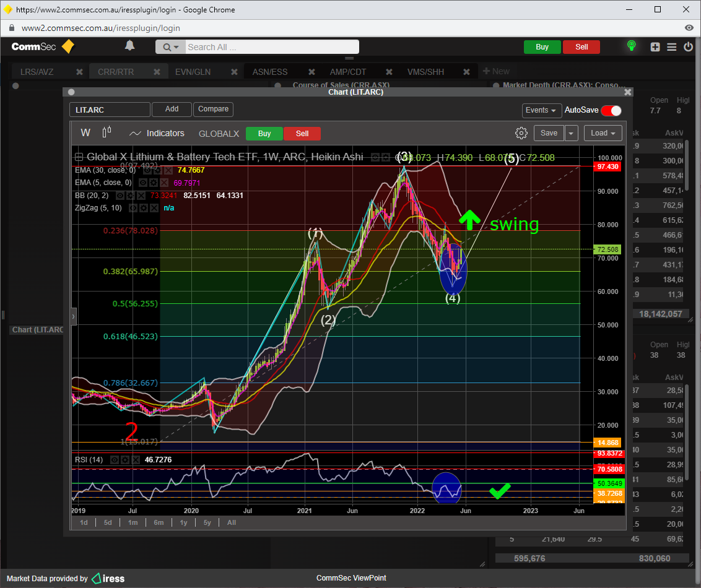Remove the ZigZag indicator

pos(154,208)
